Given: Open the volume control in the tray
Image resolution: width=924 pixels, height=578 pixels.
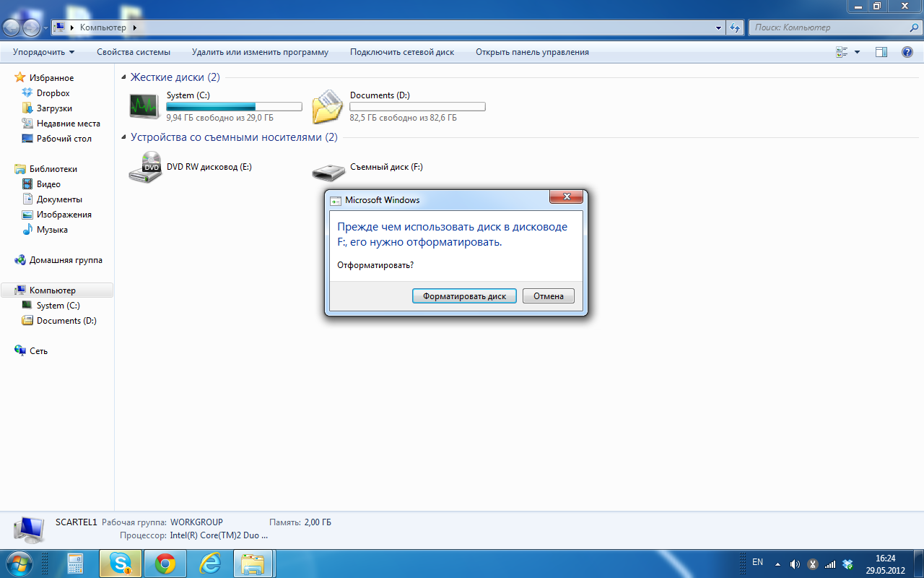Looking at the screenshot, I should click(795, 564).
